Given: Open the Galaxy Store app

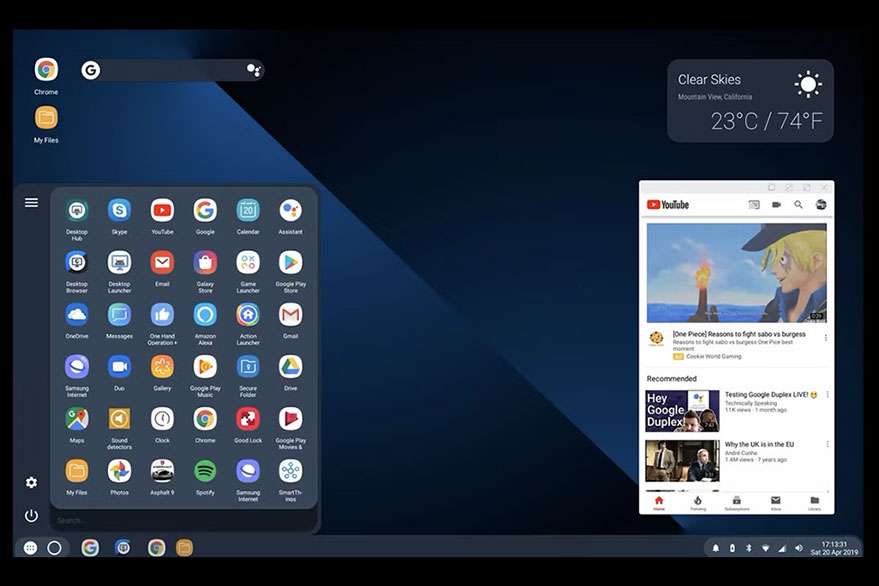Looking at the screenshot, I should [205, 262].
